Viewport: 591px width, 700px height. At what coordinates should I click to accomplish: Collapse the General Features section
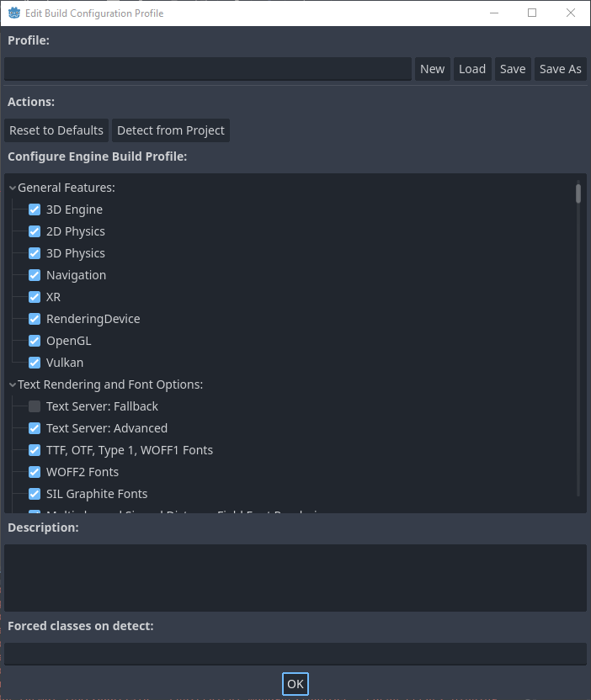pyautogui.click(x=13, y=188)
